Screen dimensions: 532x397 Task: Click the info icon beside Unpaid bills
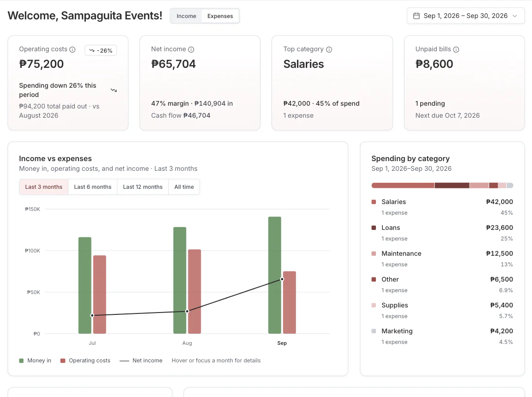click(x=456, y=49)
